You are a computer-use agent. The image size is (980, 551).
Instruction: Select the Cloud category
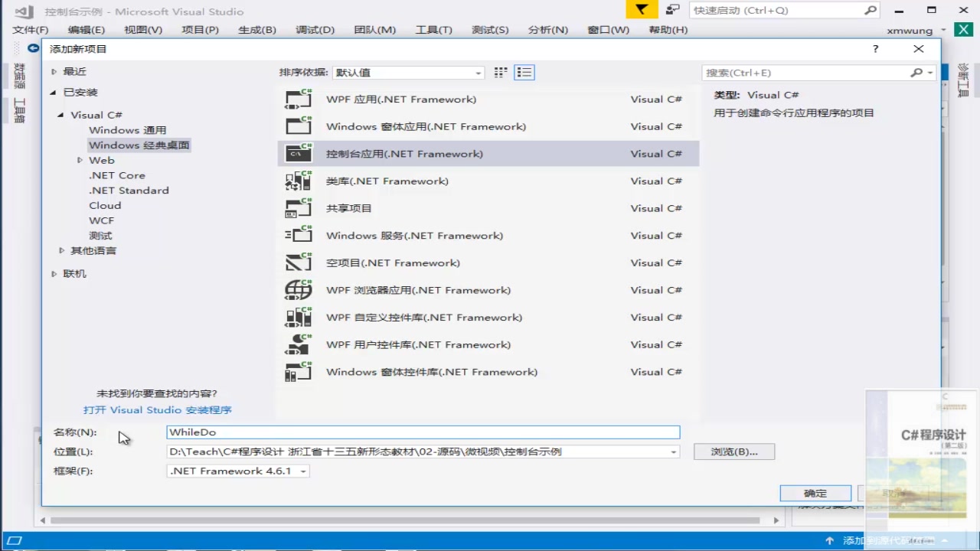pos(105,205)
